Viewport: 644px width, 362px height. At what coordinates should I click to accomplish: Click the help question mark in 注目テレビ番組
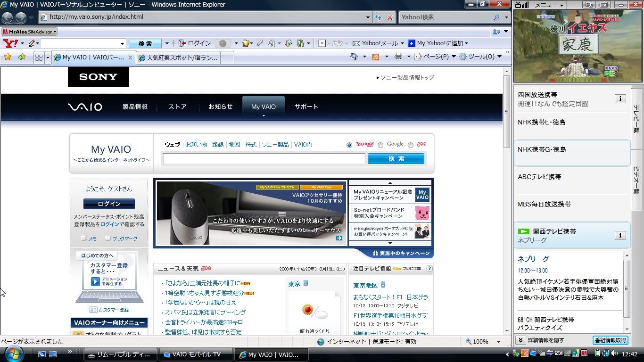[x=429, y=269]
